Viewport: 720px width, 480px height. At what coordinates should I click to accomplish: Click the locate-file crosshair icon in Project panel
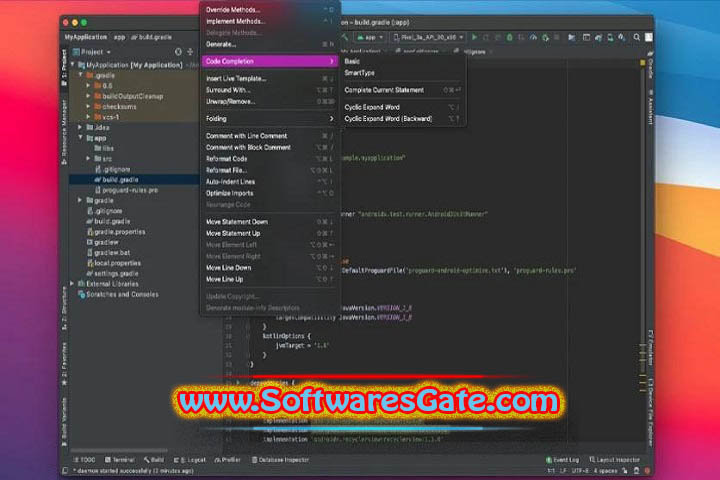point(178,52)
